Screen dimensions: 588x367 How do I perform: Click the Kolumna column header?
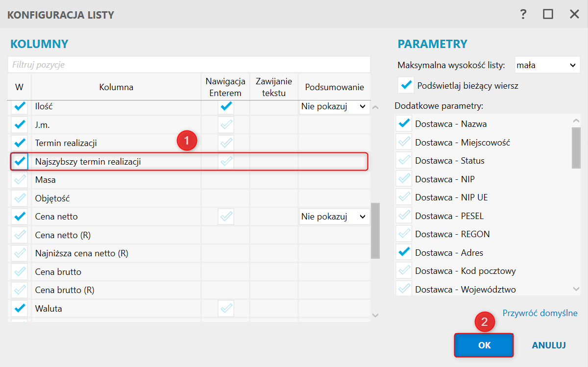point(116,87)
